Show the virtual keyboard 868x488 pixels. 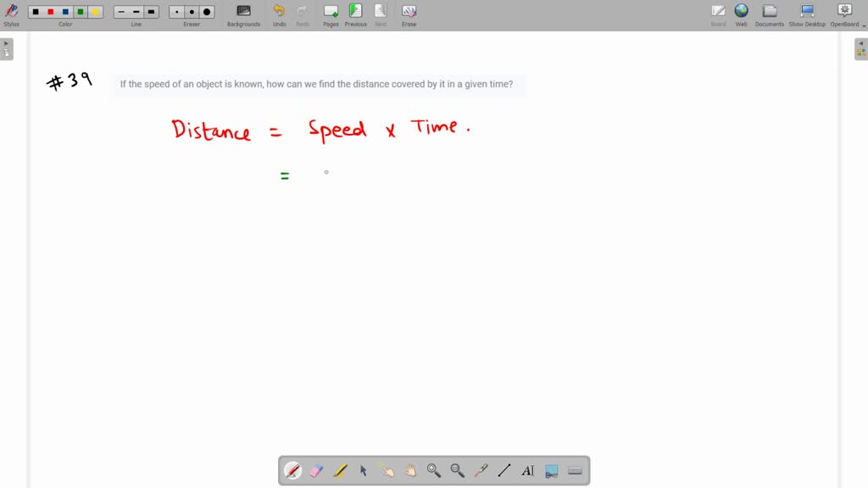(576, 470)
